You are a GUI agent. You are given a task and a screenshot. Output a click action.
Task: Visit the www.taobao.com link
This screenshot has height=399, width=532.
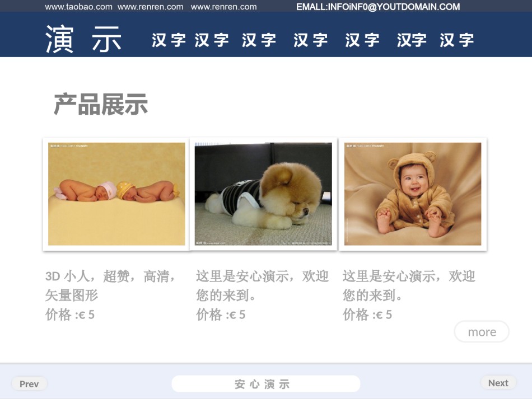tap(79, 7)
